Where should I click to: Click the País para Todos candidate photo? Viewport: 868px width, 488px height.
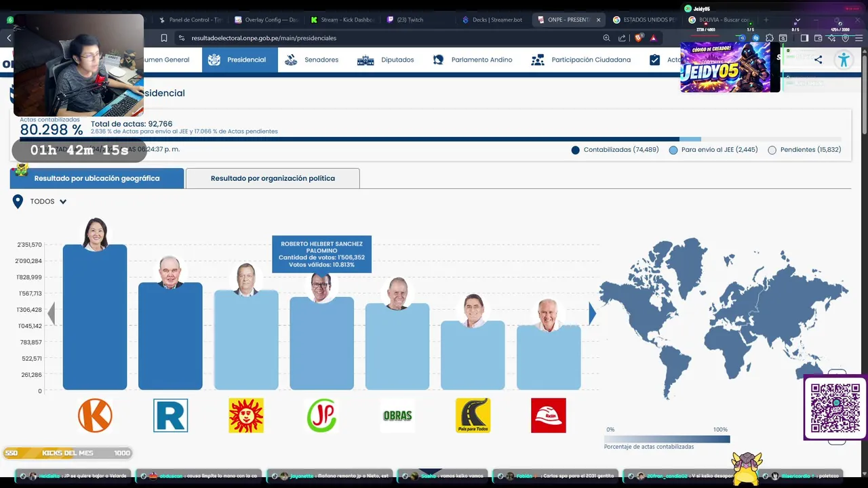pyautogui.click(x=473, y=310)
